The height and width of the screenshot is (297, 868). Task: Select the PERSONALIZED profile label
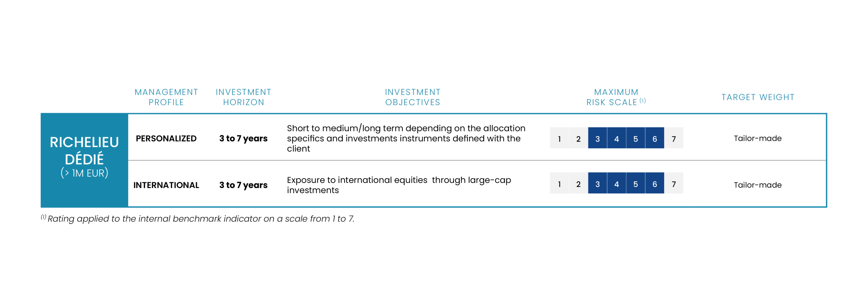[166, 138]
